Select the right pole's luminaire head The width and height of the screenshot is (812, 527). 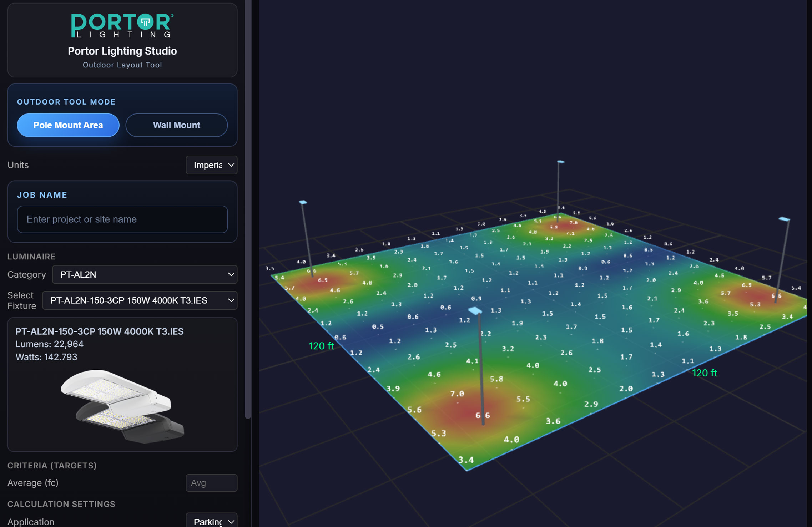(784, 219)
